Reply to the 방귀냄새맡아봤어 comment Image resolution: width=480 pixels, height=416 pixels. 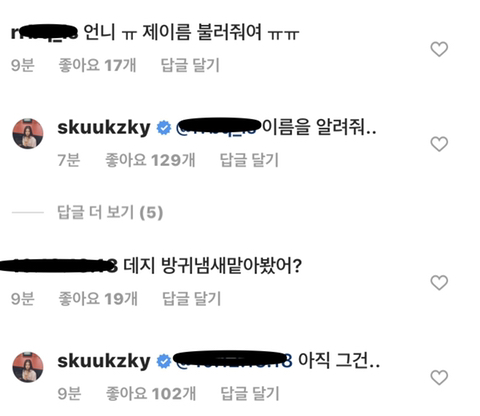click(x=191, y=298)
